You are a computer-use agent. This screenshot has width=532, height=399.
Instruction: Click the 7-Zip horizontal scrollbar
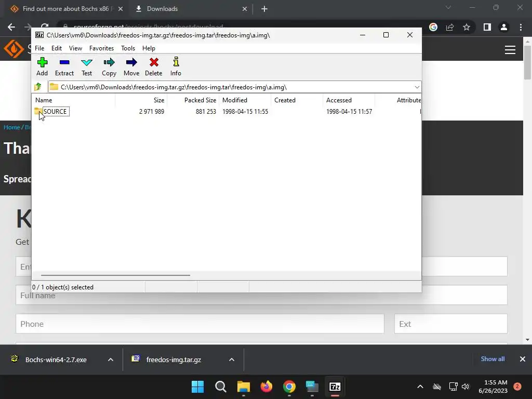pyautogui.click(x=115, y=275)
